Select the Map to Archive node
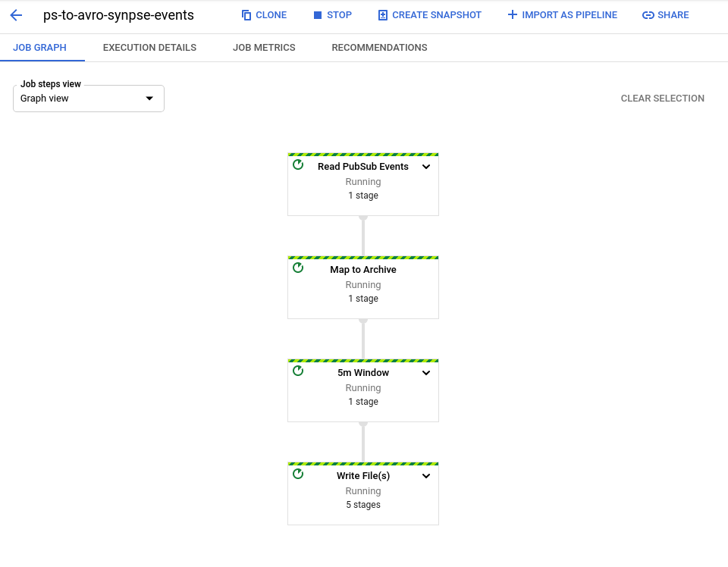 (362, 287)
